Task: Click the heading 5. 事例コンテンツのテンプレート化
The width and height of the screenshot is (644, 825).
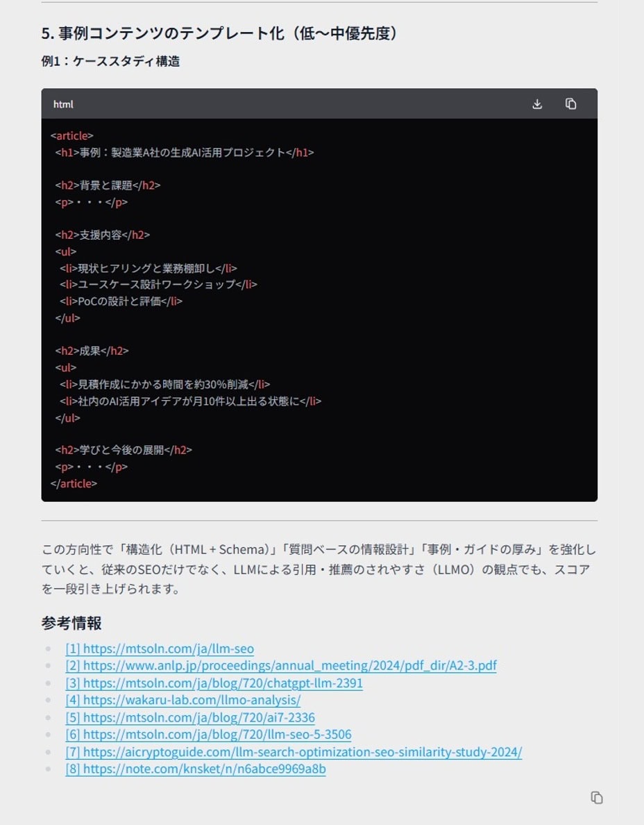Action: pyautogui.click(x=219, y=33)
